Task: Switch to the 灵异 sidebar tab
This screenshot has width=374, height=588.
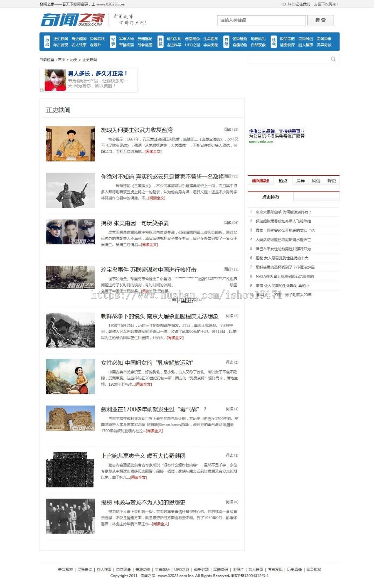Action: (x=300, y=180)
